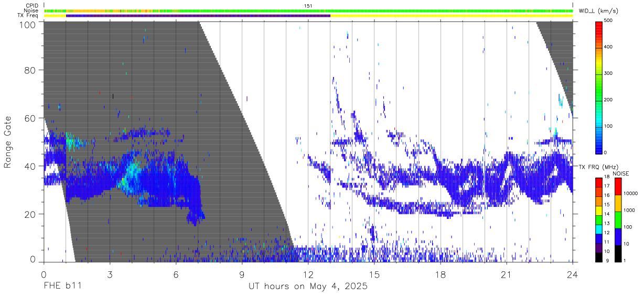Image resolution: width=644 pixels, height=297 pixels.
Task: Click the 6 UT hour tick label
Action: 176,274
